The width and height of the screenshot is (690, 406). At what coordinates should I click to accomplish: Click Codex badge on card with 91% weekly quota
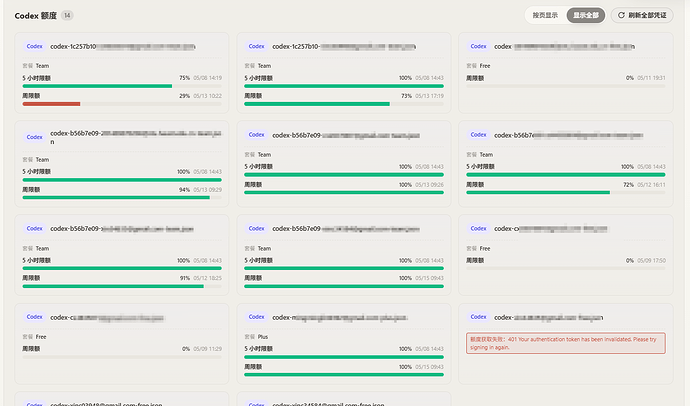(x=34, y=228)
